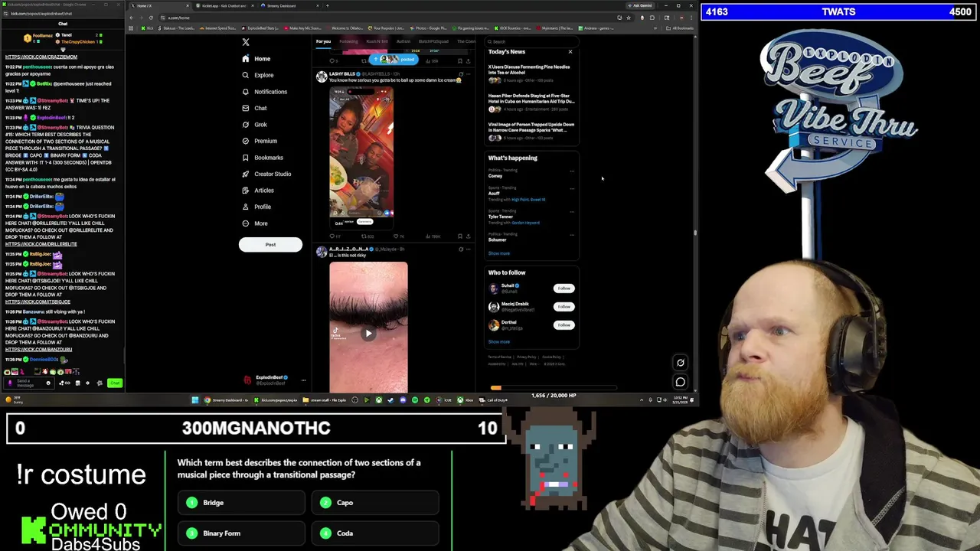The height and width of the screenshot is (551, 980).
Task: Play the A_R_I_Z_O_N_A post video
Action: (x=368, y=333)
